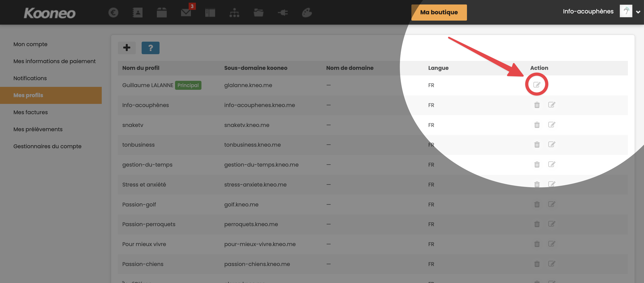Click the euro currency icon in top bar

(x=113, y=13)
